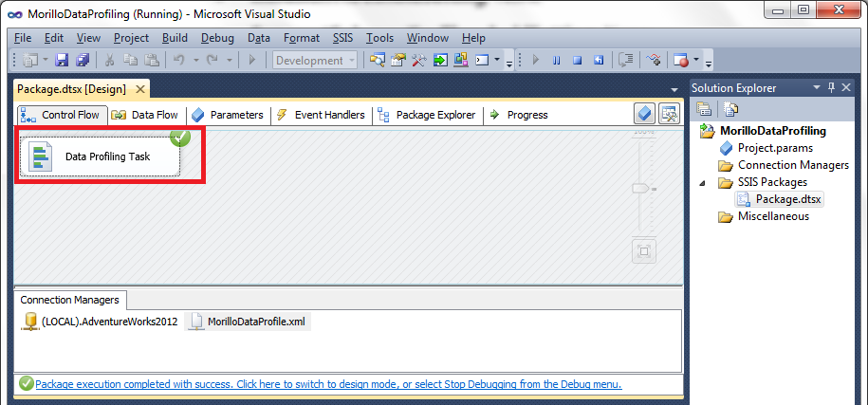The image size is (868, 405).
Task: Switch to the Progress tab
Action: pyautogui.click(x=519, y=115)
